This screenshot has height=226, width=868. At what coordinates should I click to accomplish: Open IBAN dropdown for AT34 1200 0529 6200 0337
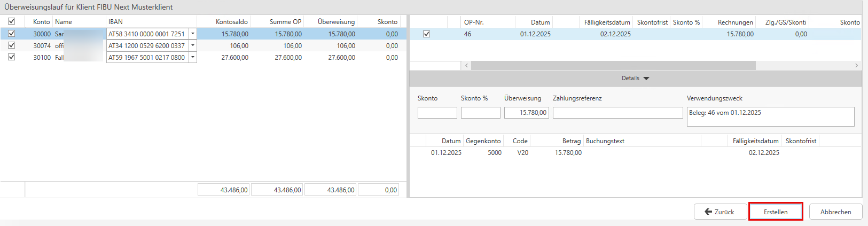[193, 45]
